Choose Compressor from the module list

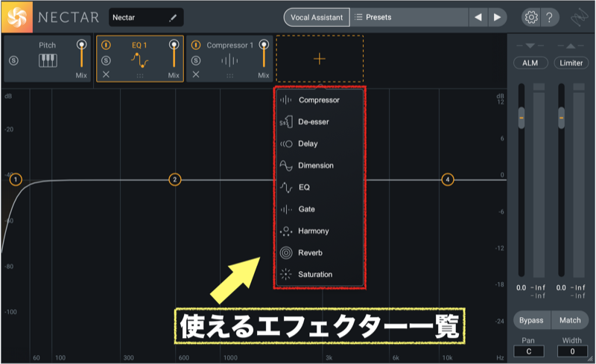320,100
